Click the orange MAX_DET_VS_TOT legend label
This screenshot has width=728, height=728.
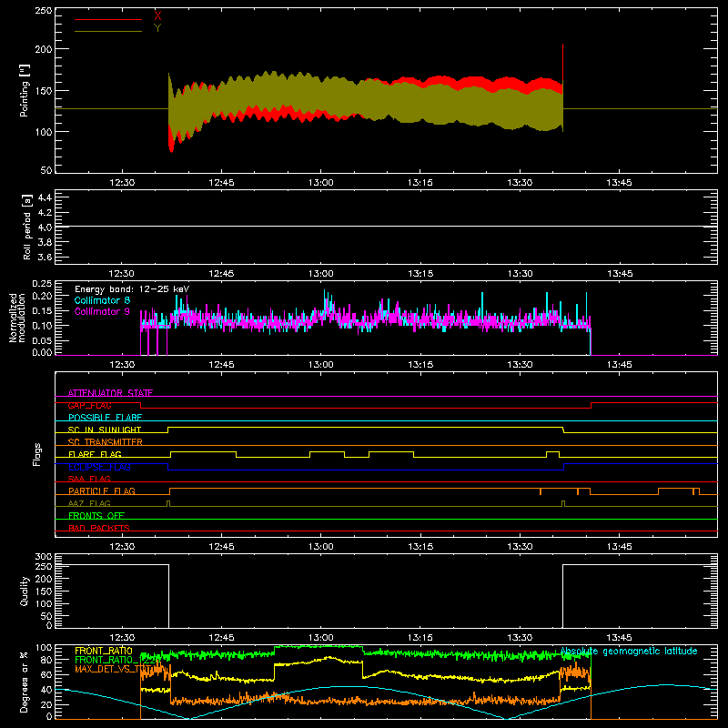click(114, 669)
